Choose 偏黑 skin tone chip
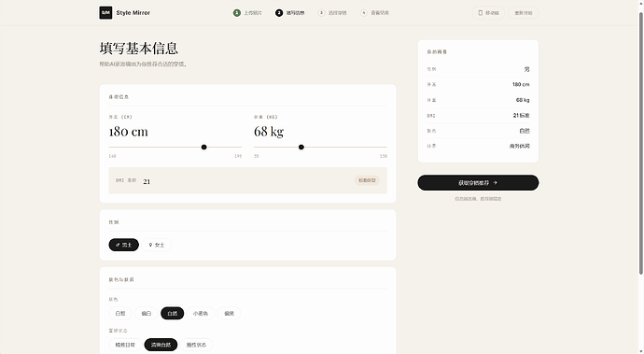 click(x=229, y=313)
